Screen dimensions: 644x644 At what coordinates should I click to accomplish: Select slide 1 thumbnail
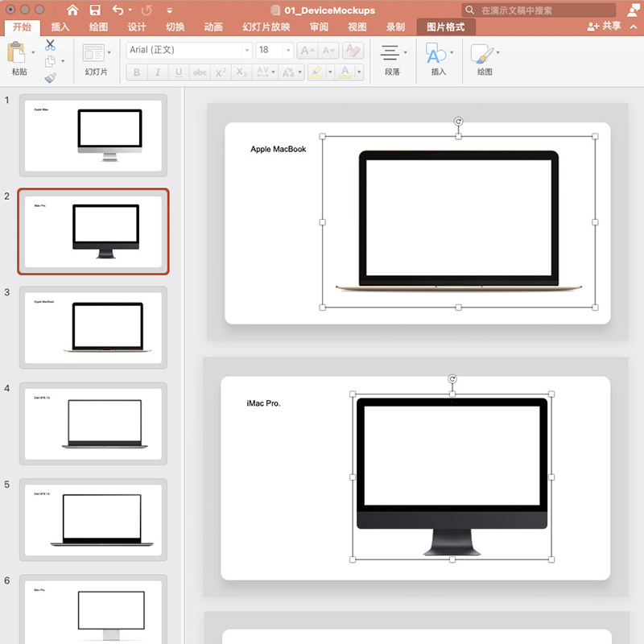(x=93, y=135)
